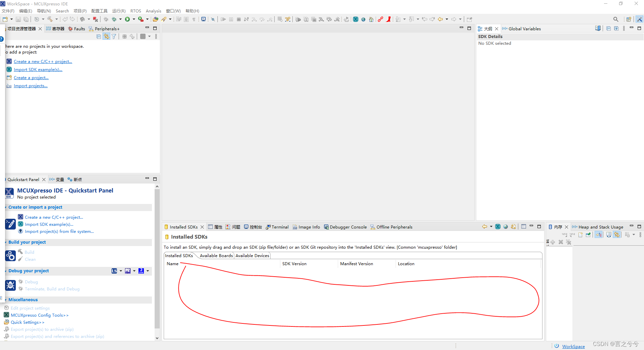The height and width of the screenshot is (350, 644).
Task: Toggle the highlighted double-arrow link button in the memory view toolbar
Action: [617, 235]
